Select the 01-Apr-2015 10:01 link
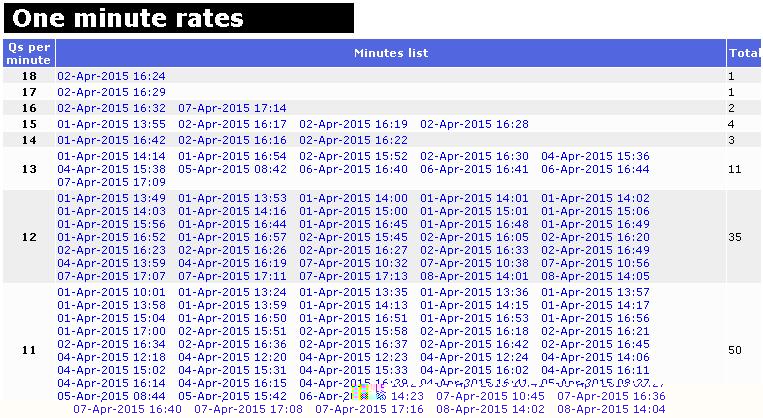Screen dimensions: 763x418 coord(111,293)
